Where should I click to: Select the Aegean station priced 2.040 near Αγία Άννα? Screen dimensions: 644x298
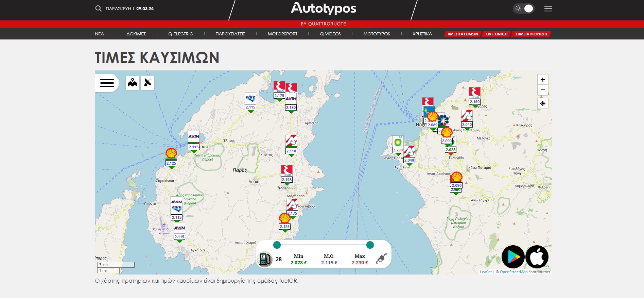(x=409, y=155)
